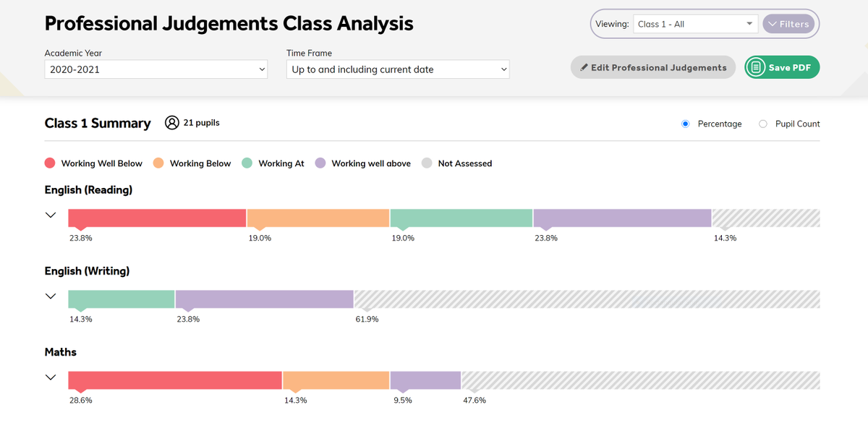The image size is (868, 423).
Task: Expand the Maths chevron
Action: coord(51,377)
